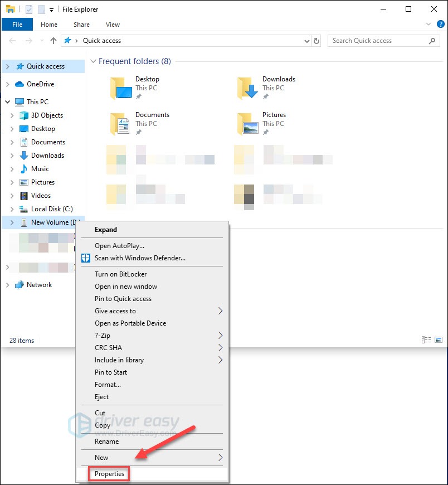Switch to the Home ribbon tab
Screen dimensions: 448x485
click(49, 25)
